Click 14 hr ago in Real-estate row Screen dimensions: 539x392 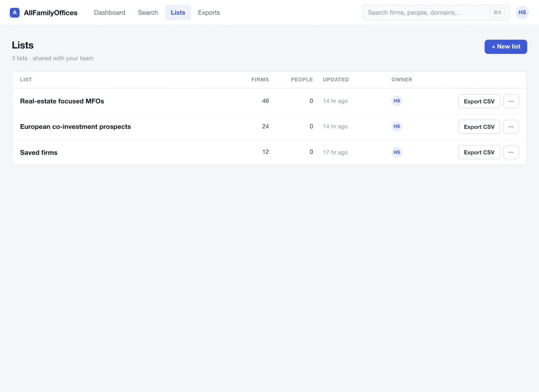tap(335, 101)
